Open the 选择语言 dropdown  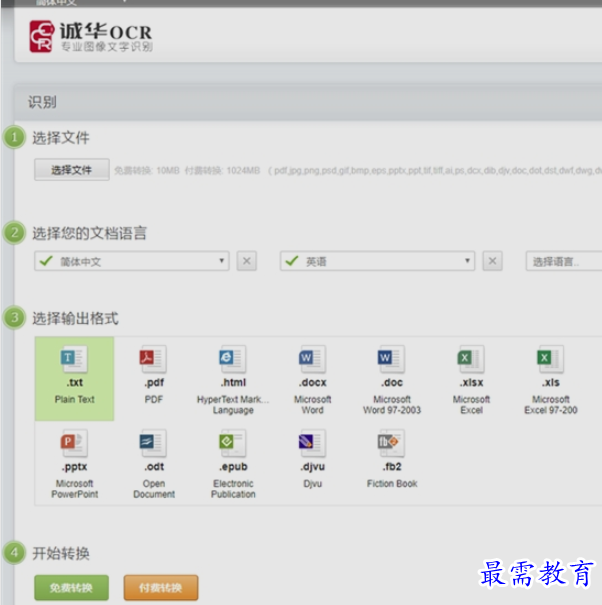tap(563, 261)
